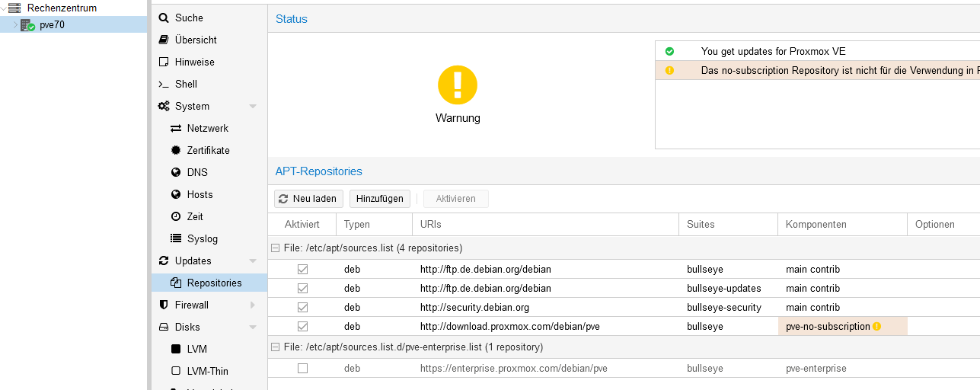Click the LVM-Thin square icon
Image resolution: width=980 pixels, height=390 pixels.
coord(176,371)
